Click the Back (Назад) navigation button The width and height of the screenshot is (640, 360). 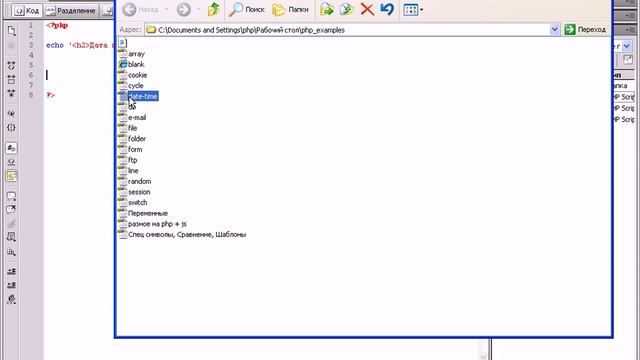(140, 9)
